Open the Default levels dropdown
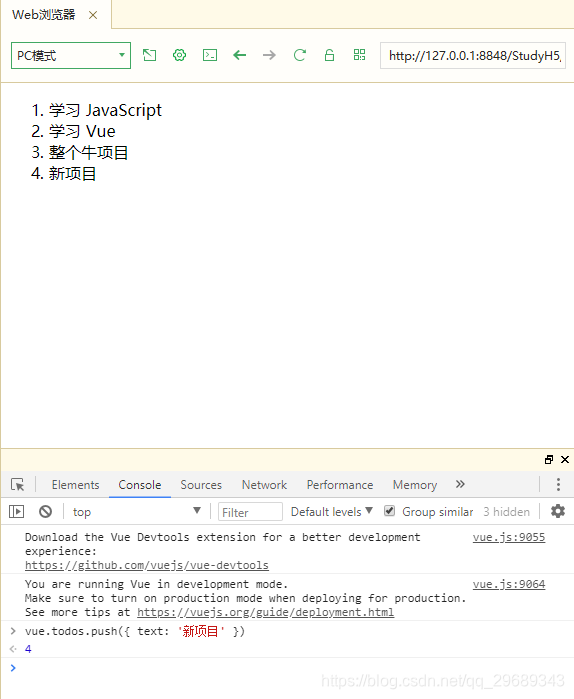Image resolution: width=574 pixels, height=699 pixels. [332, 512]
